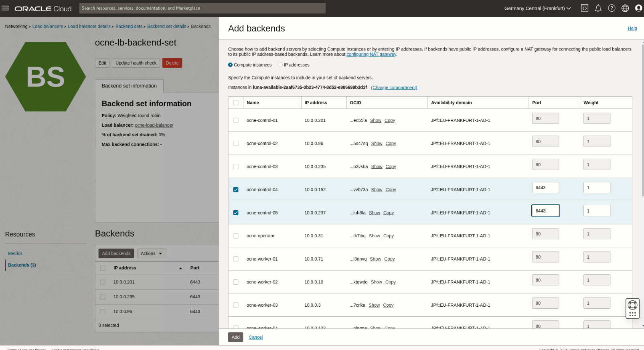Open the Actions dropdown
This screenshot has height=350, width=644.
coord(152,253)
